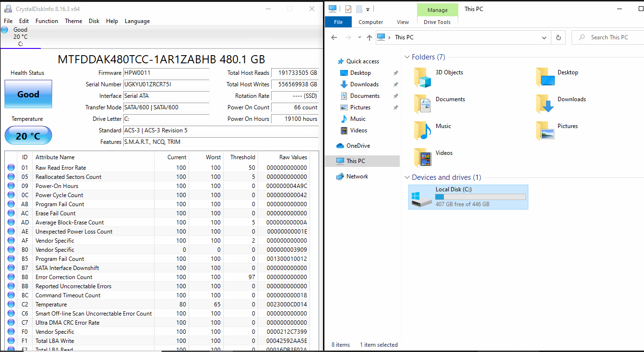The width and height of the screenshot is (644, 352).
Task: Open the Computer ribbon tab
Action: click(x=371, y=22)
